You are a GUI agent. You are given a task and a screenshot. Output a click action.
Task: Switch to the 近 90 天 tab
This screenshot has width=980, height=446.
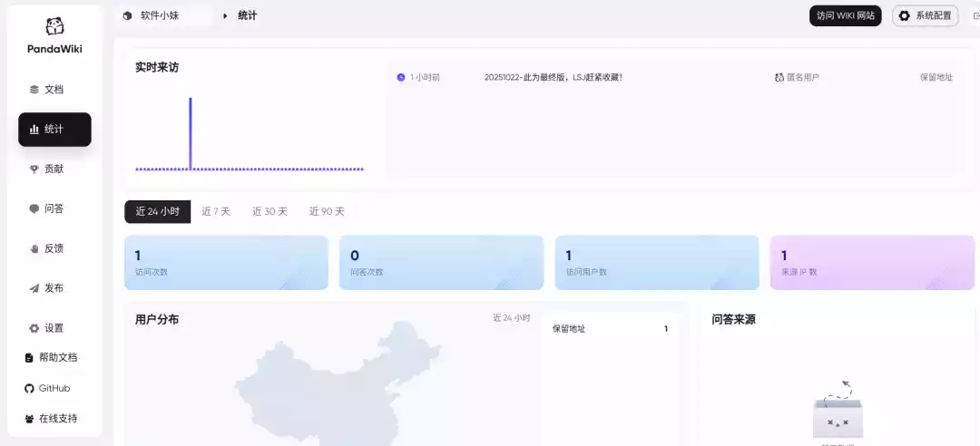(327, 212)
